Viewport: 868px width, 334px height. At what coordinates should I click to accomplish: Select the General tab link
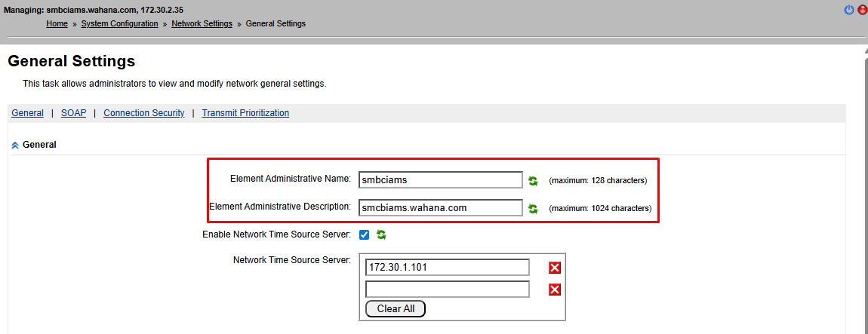pos(27,113)
